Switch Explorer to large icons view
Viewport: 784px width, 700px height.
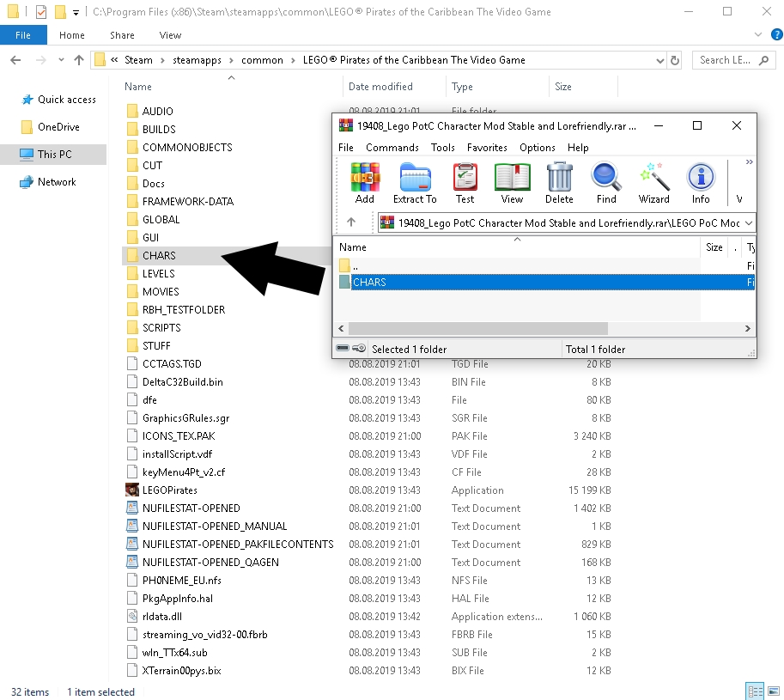774,692
